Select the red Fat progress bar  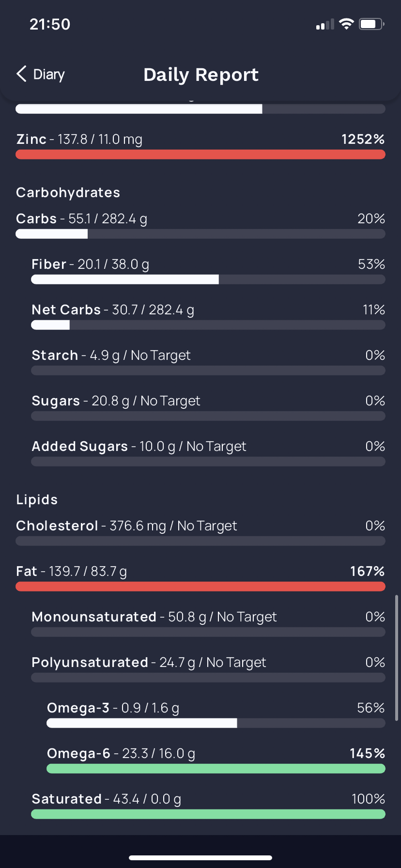[200, 587]
